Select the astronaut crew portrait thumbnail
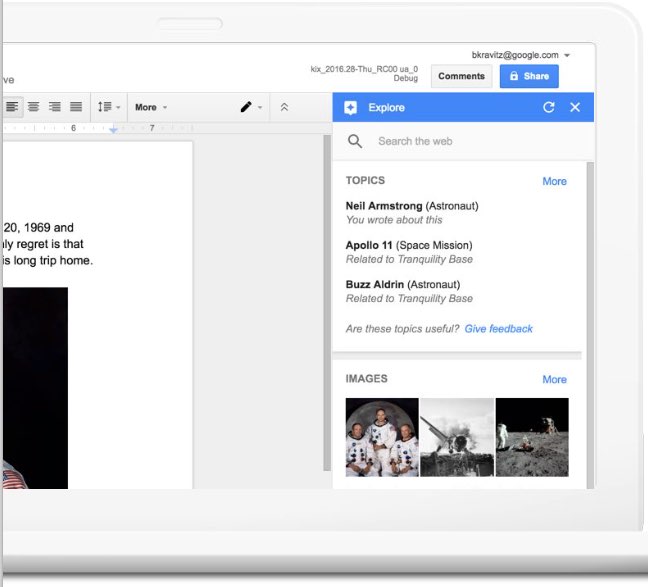The height and width of the screenshot is (587, 648). click(x=382, y=437)
